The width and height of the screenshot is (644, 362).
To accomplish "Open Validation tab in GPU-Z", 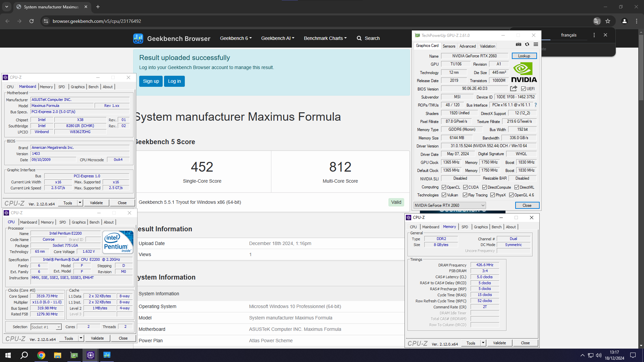I will 487,46.
